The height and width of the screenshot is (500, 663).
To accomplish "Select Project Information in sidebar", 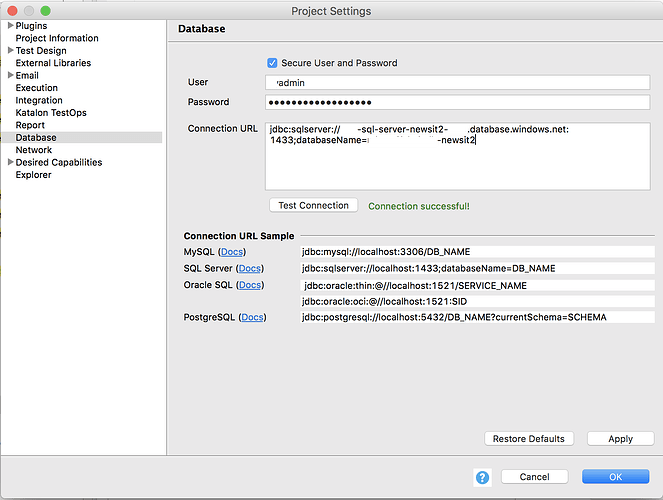I will pyautogui.click(x=57, y=38).
